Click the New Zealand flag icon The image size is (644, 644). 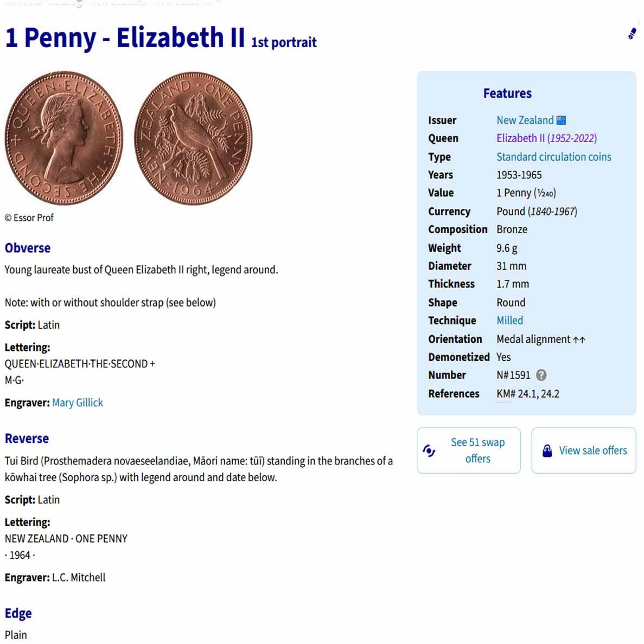561,120
